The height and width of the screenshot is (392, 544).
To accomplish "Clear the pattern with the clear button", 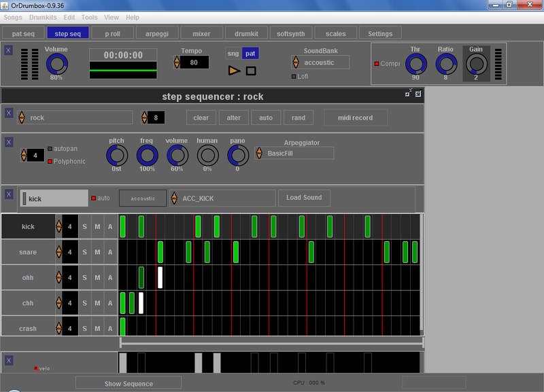I will pyautogui.click(x=201, y=118).
